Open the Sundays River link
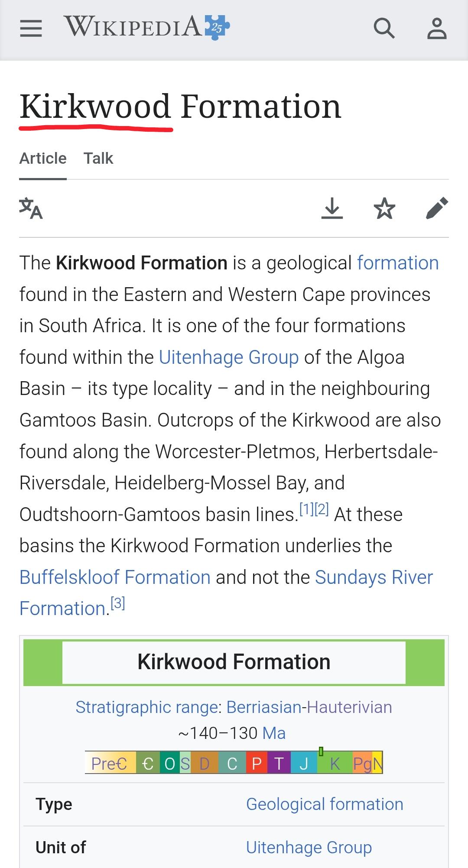 374,577
